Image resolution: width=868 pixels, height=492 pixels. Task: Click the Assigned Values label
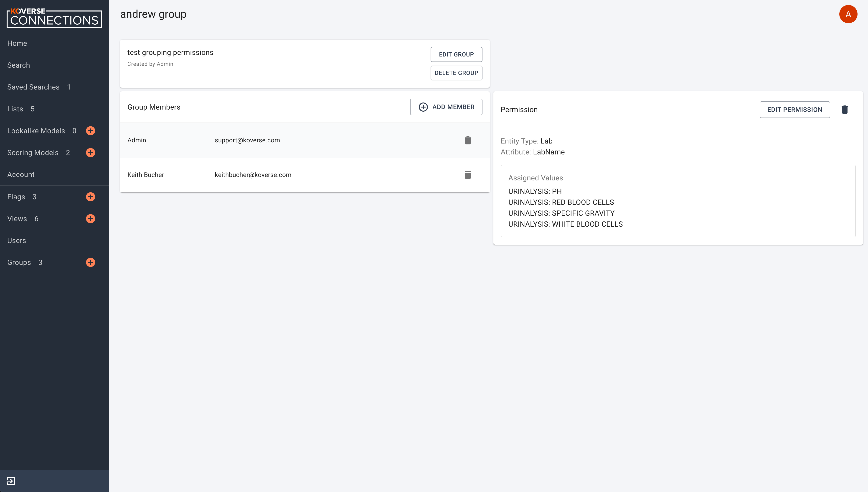536,178
